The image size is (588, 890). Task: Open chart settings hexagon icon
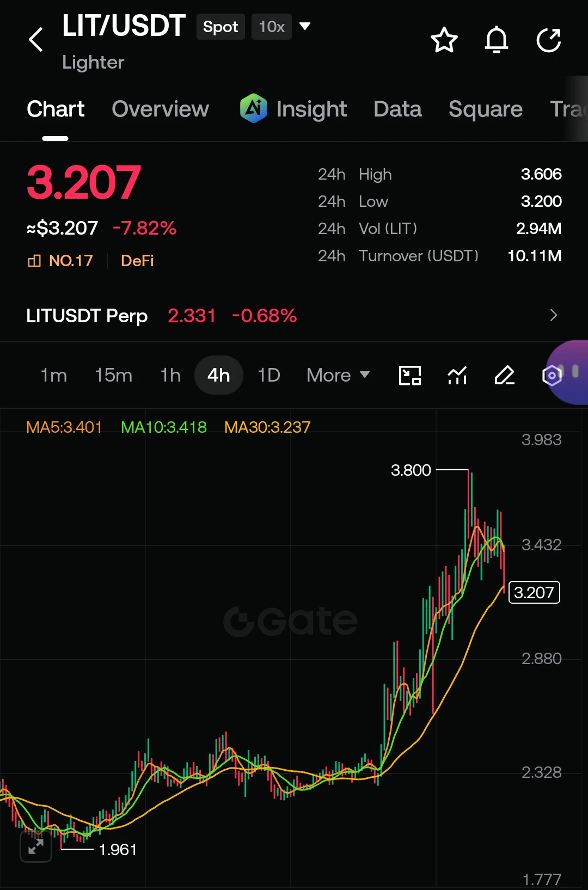pos(552,376)
